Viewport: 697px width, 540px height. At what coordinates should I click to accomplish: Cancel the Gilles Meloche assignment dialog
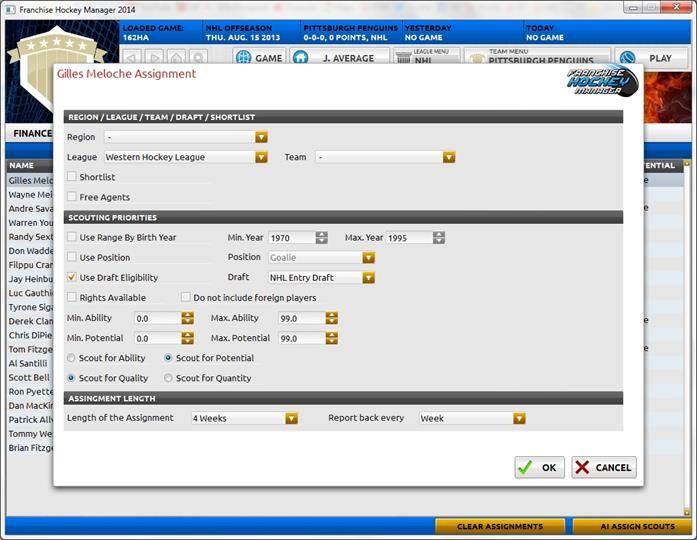[x=604, y=467]
